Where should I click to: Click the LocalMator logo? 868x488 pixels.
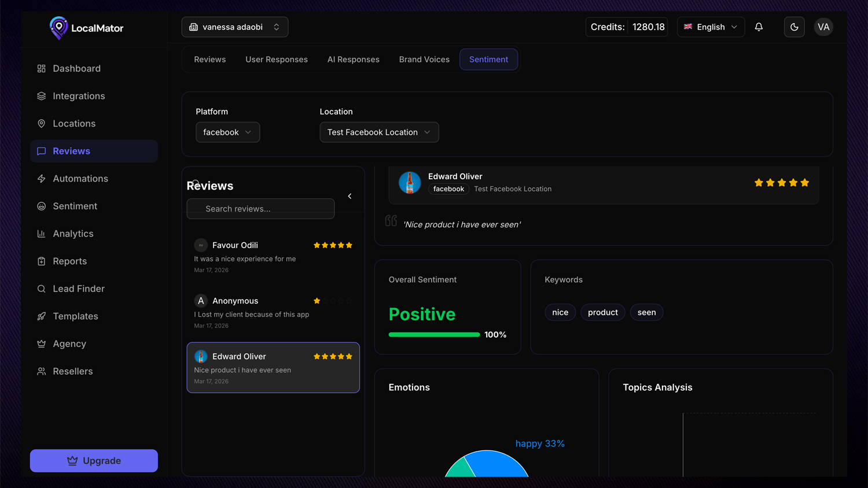point(87,28)
